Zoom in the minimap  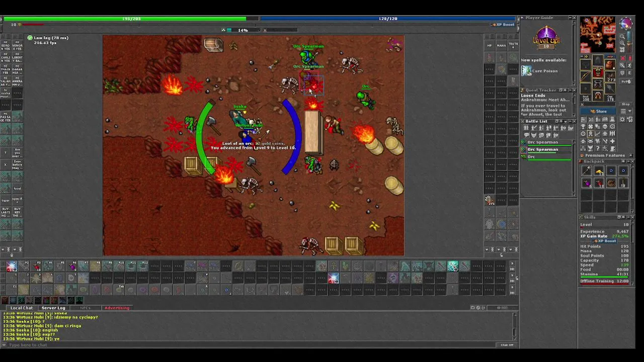pyautogui.click(x=622, y=43)
